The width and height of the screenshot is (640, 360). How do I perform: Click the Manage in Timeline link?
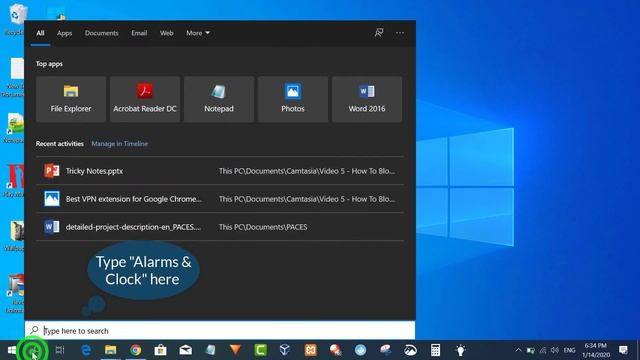click(x=120, y=144)
